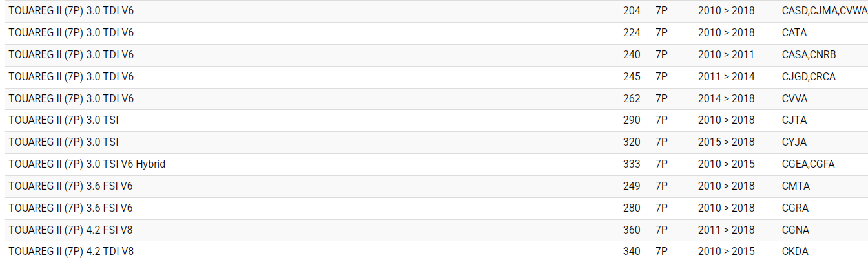Image resolution: width=868 pixels, height=264 pixels.
Task: Click engine codes CGEA,CGFA
Action: pos(808,164)
